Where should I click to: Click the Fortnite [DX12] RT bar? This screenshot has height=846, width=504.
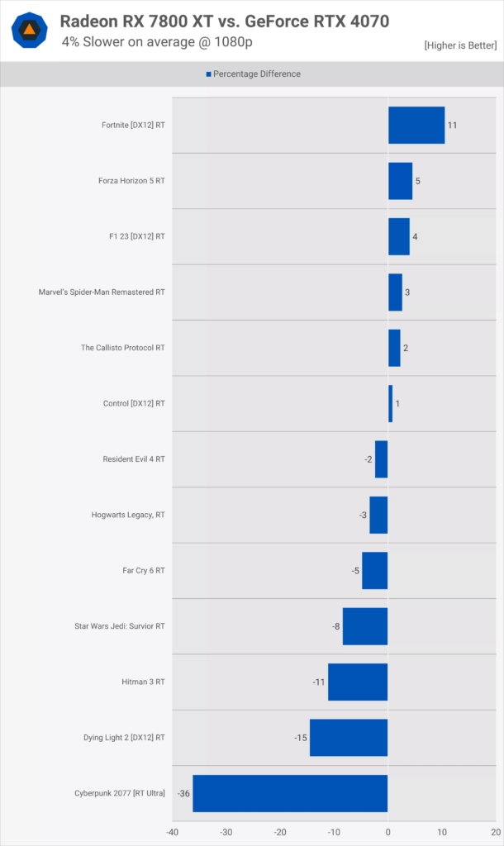coord(416,126)
